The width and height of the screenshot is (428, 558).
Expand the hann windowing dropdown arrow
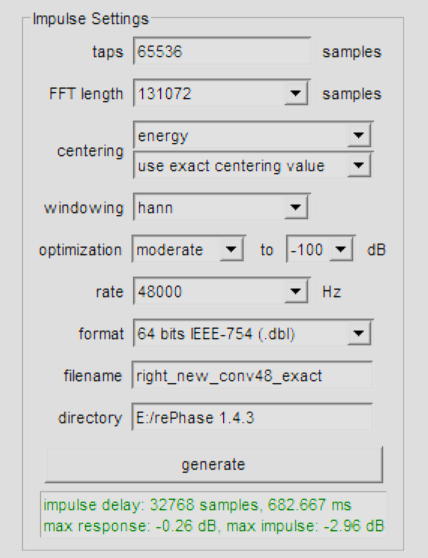[x=296, y=207]
